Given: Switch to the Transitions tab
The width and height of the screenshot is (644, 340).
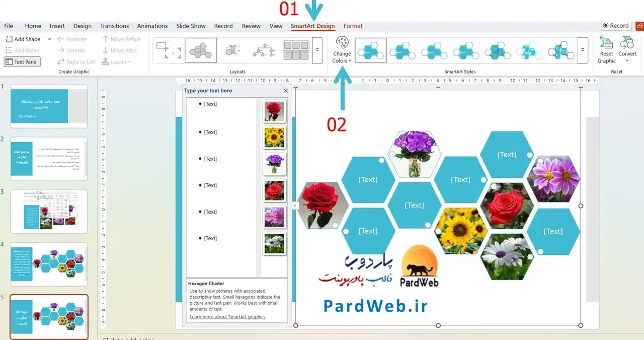Looking at the screenshot, I should click(x=114, y=26).
